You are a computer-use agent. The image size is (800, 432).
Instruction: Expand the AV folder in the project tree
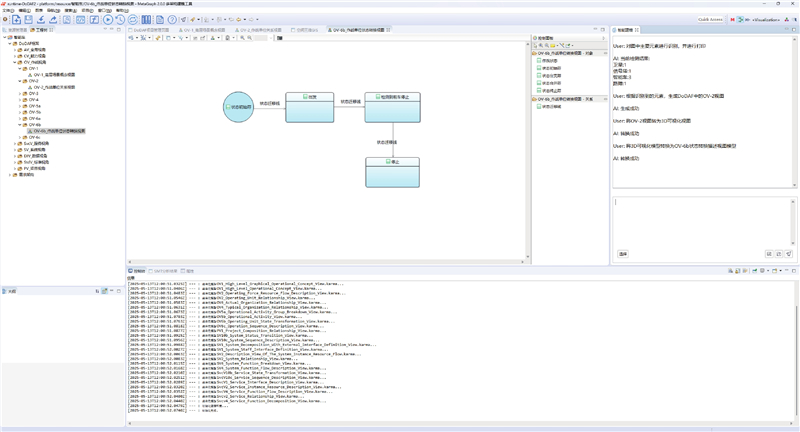[x=14, y=49]
